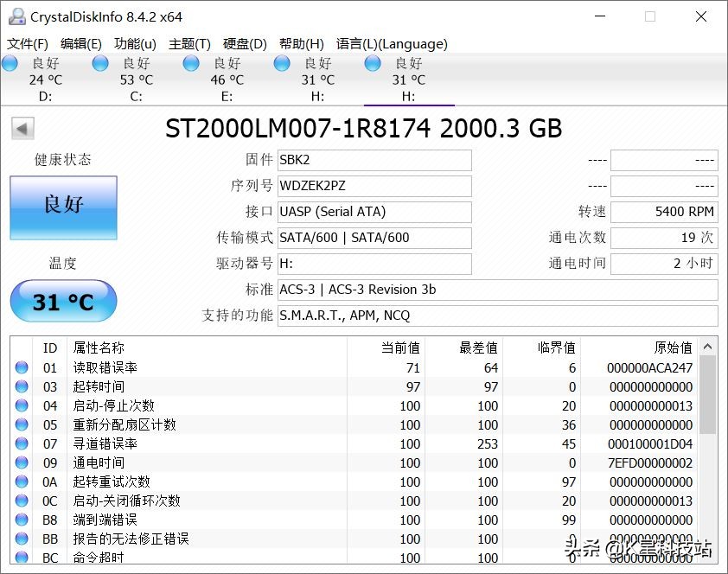This screenshot has width=728, height=574.
Task: Click the 良好 health status button
Action: click(62, 207)
